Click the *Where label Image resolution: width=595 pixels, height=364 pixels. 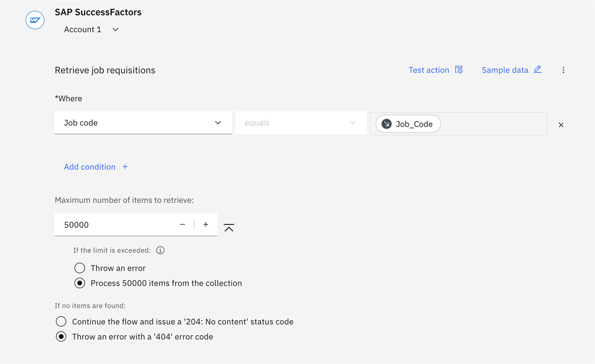click(x=68, y=99)
